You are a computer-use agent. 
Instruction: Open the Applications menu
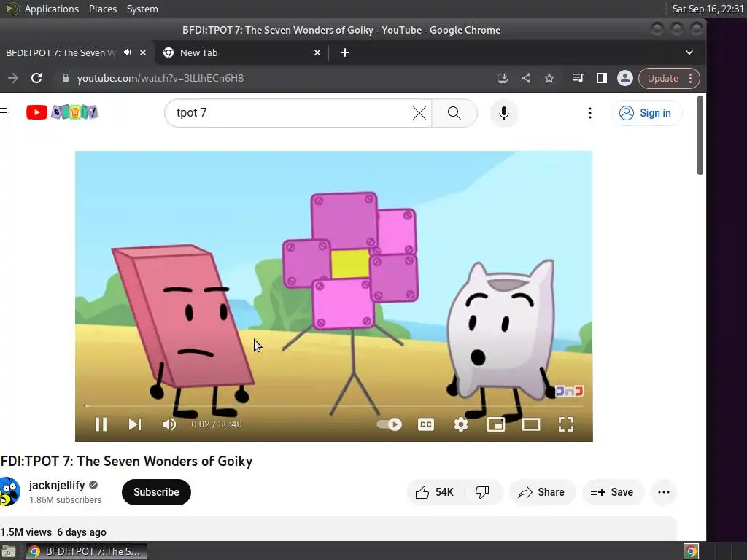[x=52, y=9]
